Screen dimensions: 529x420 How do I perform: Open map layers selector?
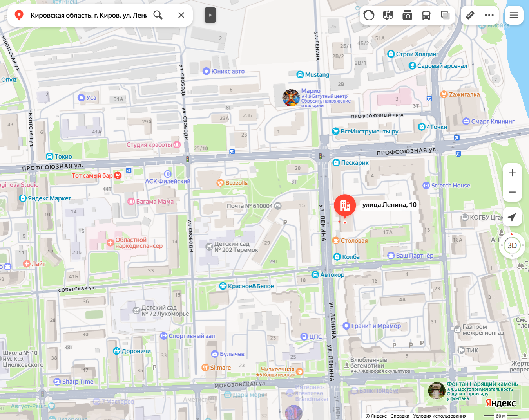[445, 15]
